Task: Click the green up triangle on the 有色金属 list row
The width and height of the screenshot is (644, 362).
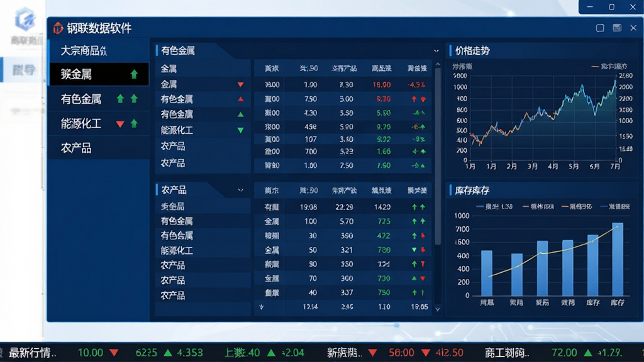Action: (241, 114)
